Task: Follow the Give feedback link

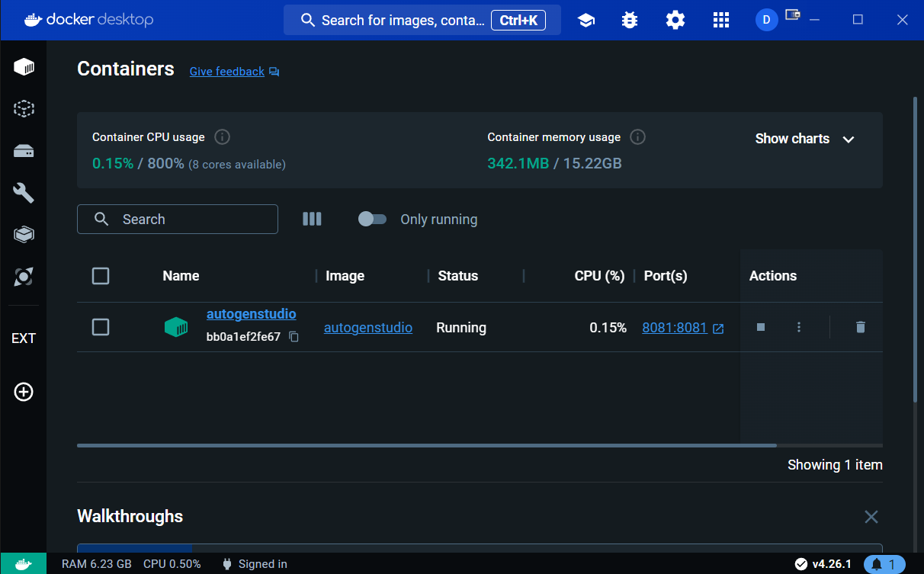Action: point(226,71)
